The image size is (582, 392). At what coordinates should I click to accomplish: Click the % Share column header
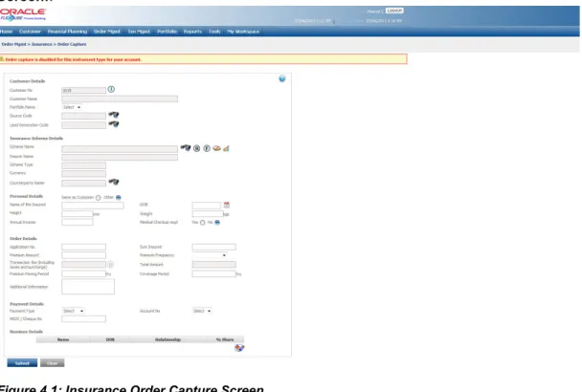pyautogui.click(x=225, y=339)
